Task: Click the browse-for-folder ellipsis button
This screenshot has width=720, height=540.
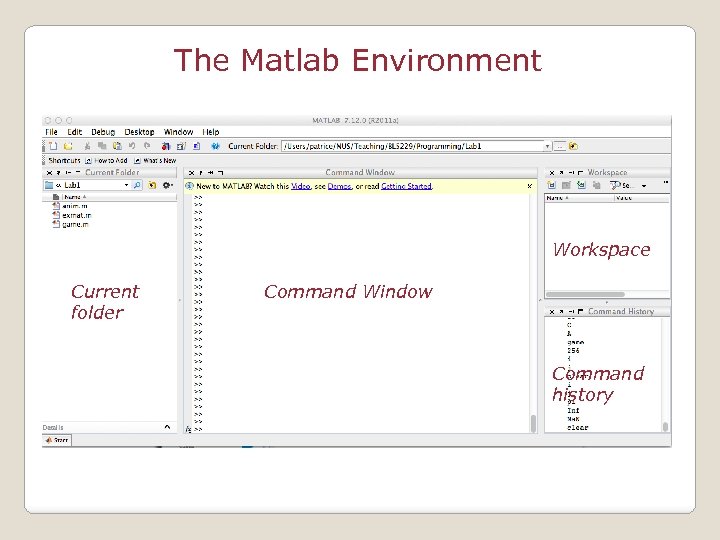Action: [x=559, y=146]
